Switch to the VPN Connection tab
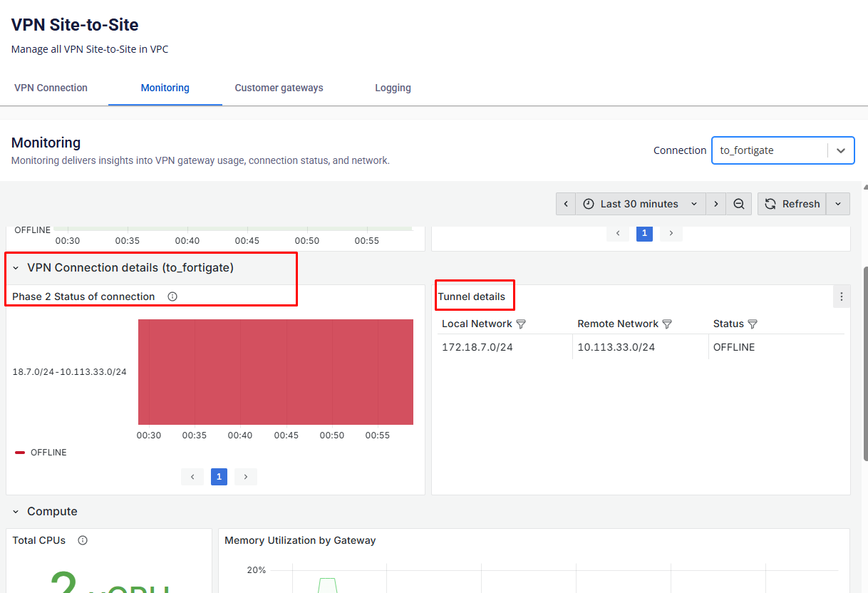This screenshot has width=868, height=593. coord(51,88)
